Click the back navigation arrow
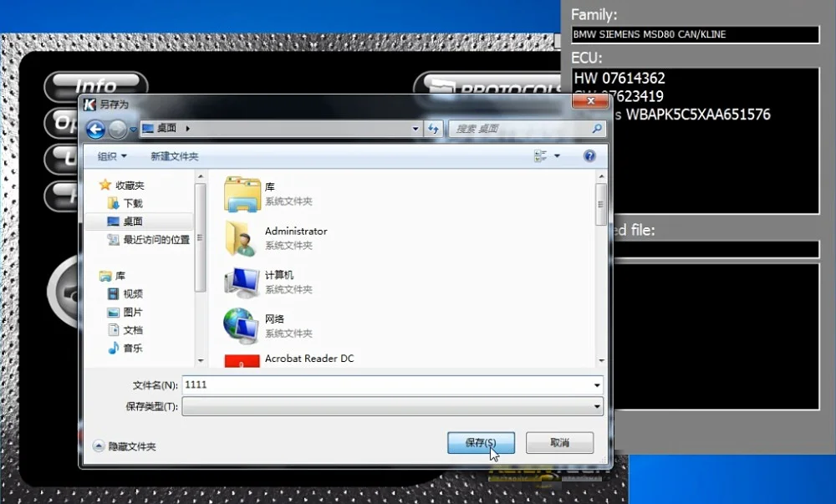Screen dimensions: 836x504 pos(95,129)
